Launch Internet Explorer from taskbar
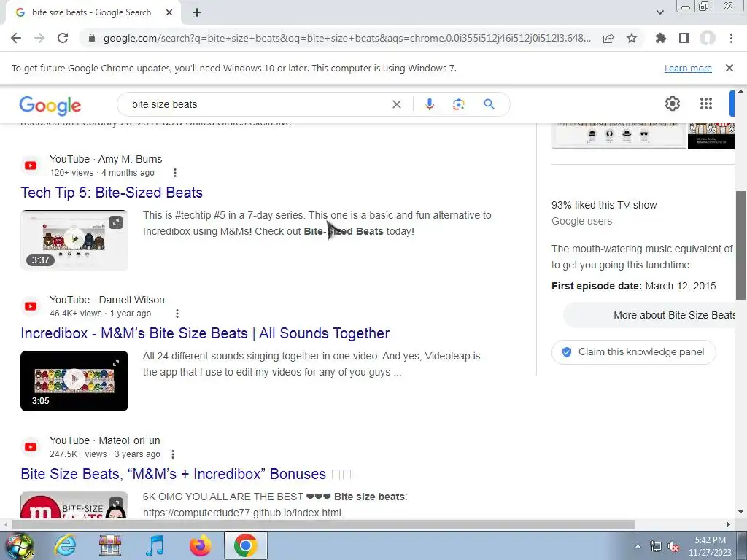The height and width of the screenshot is (560, 747). click(65, 545)
